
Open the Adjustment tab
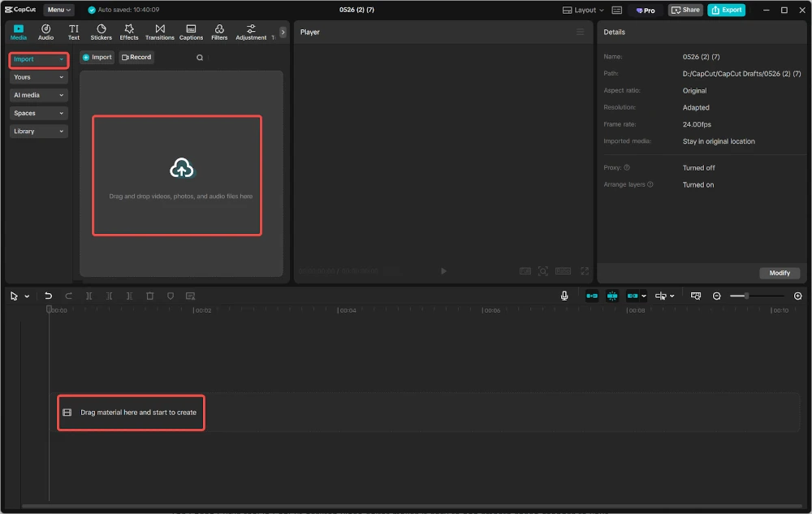[x=251, y=32]
